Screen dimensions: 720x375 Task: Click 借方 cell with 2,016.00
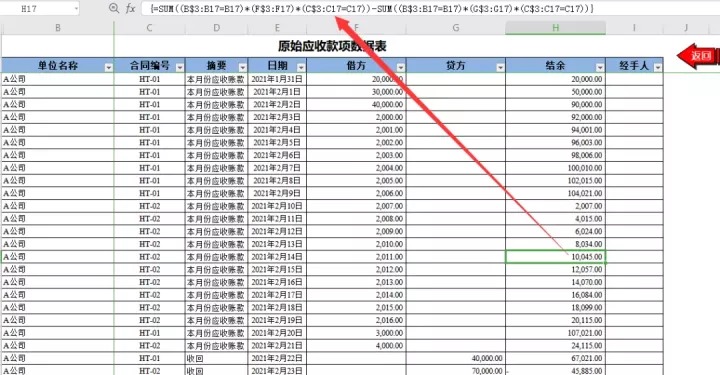click(x=356, y=320)
